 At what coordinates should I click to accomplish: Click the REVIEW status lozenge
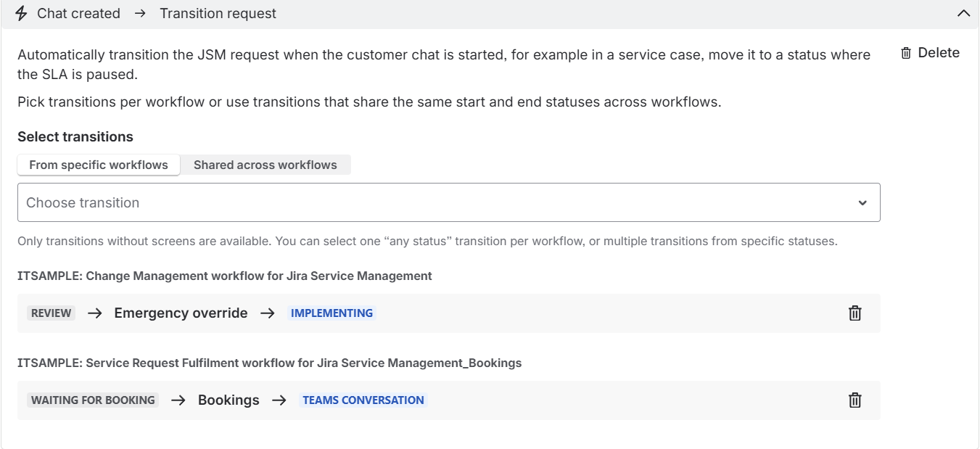coord(52,313)
